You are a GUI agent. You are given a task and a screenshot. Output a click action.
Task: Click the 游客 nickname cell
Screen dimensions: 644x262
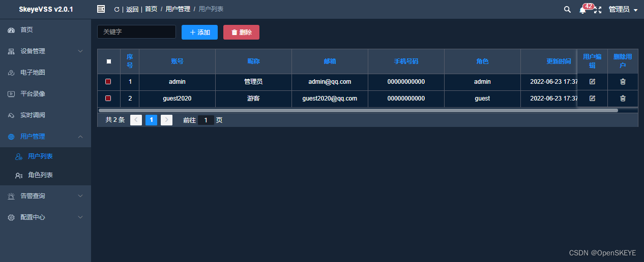[x=253, y=99]
